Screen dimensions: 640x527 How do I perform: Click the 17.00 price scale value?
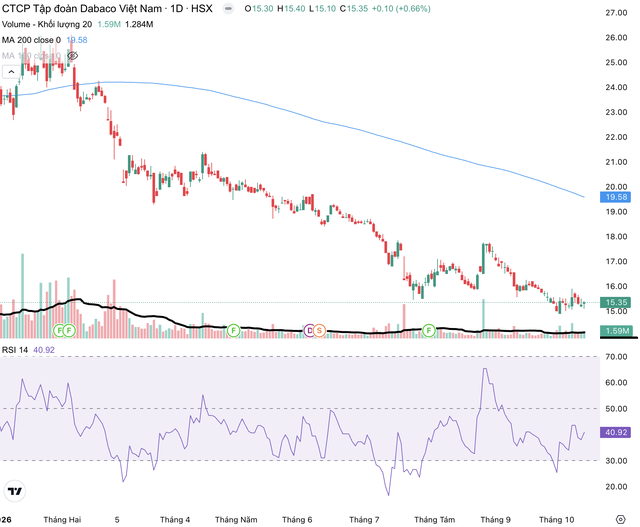[x=616, y=261]
